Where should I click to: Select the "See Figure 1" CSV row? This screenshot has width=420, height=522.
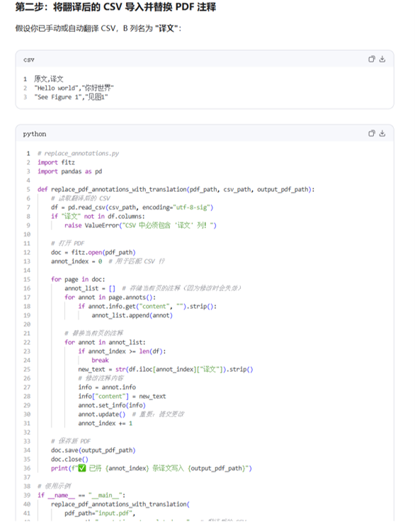pos(71,97)
